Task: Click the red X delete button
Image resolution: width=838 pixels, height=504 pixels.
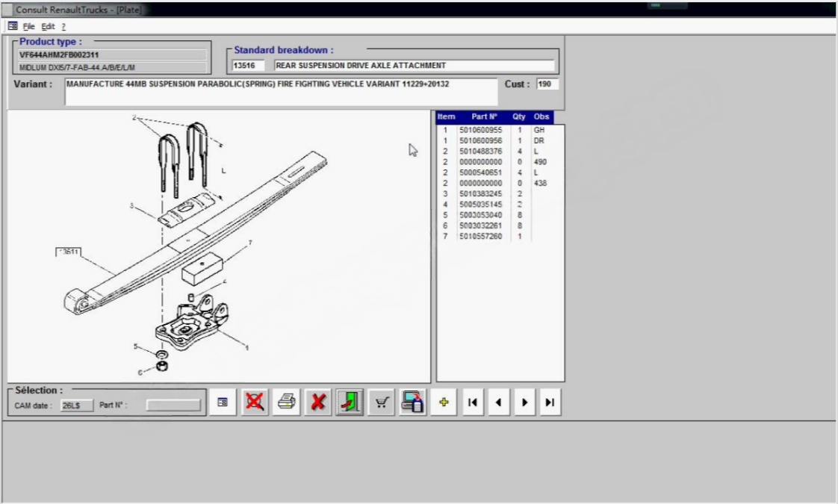Action: 318,402
